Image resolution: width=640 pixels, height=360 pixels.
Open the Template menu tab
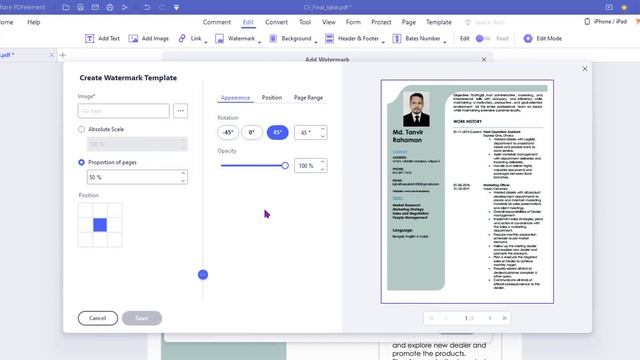point(439,22)
